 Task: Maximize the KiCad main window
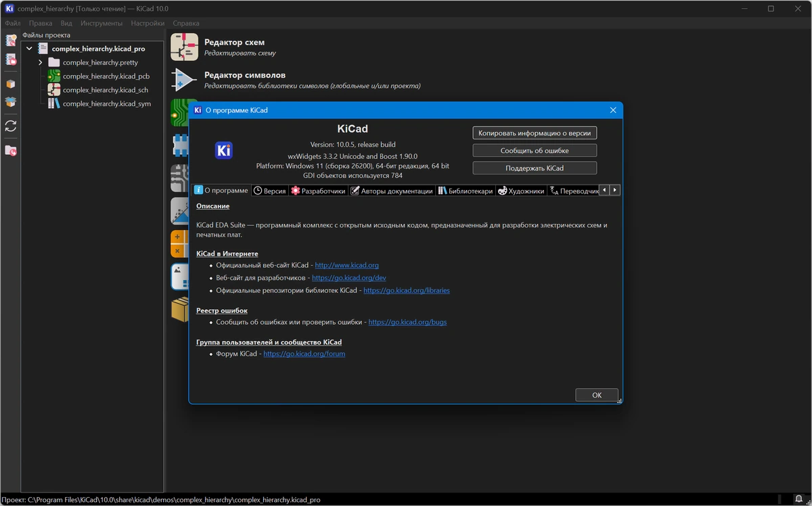[771, 9]
